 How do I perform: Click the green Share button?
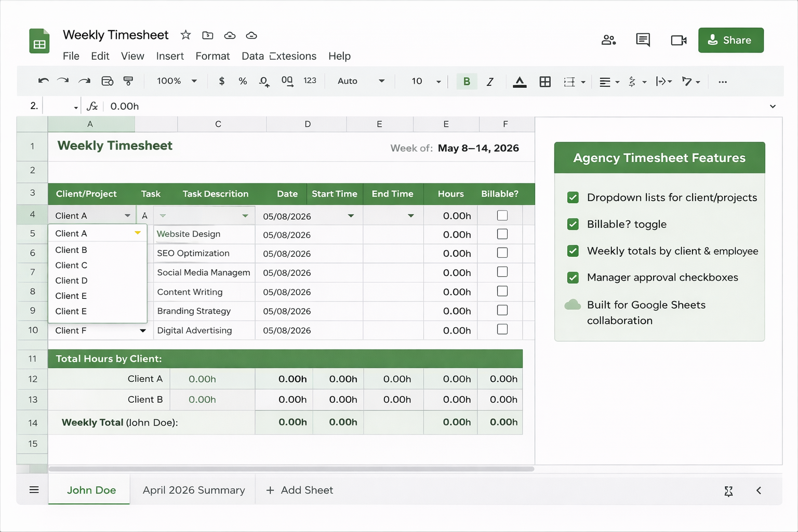[x=730, y=40]
